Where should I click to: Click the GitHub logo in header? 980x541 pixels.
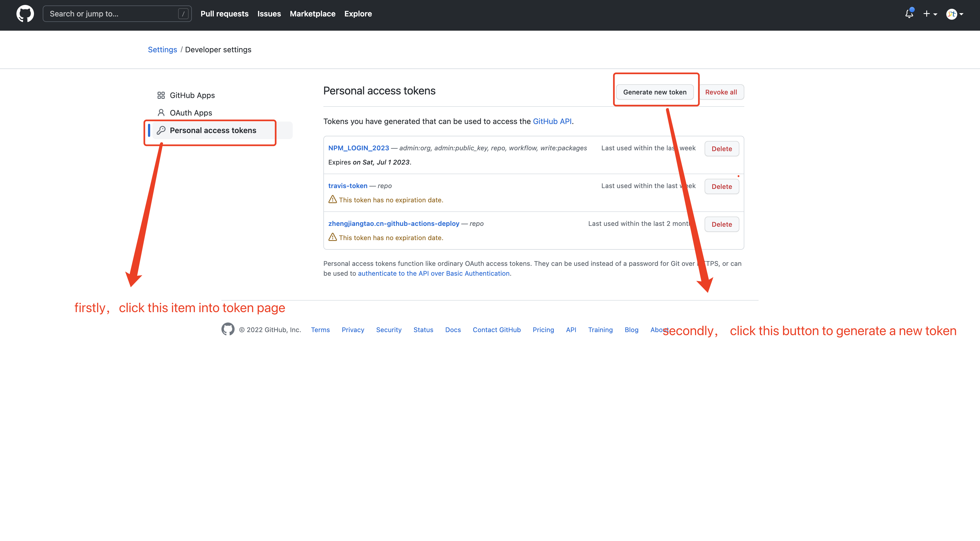(25, 14)
